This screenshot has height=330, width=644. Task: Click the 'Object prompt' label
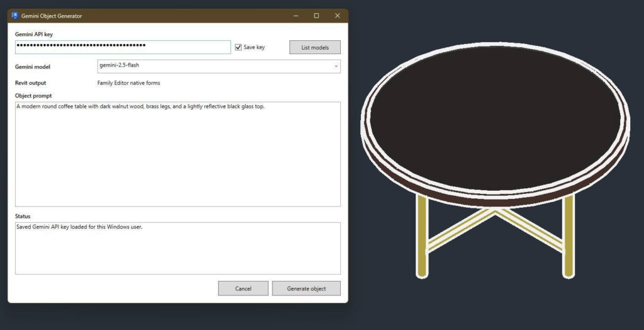coord(33,96)
